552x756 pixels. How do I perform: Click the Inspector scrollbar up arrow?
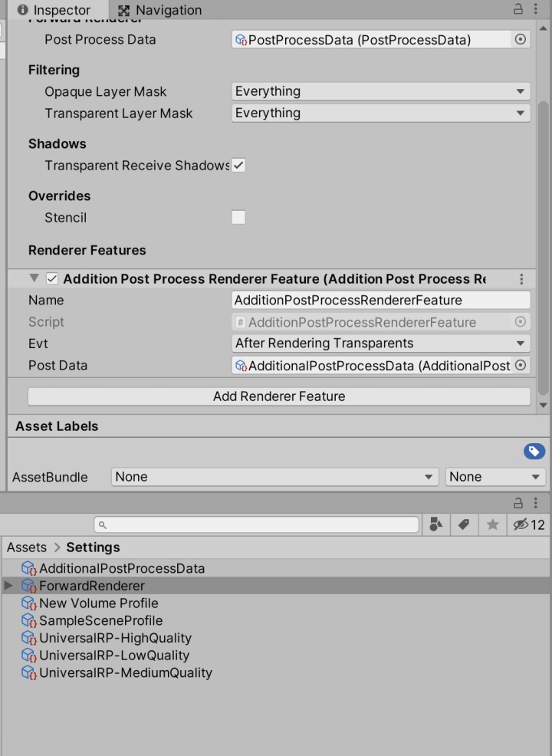tap(544, 28)
